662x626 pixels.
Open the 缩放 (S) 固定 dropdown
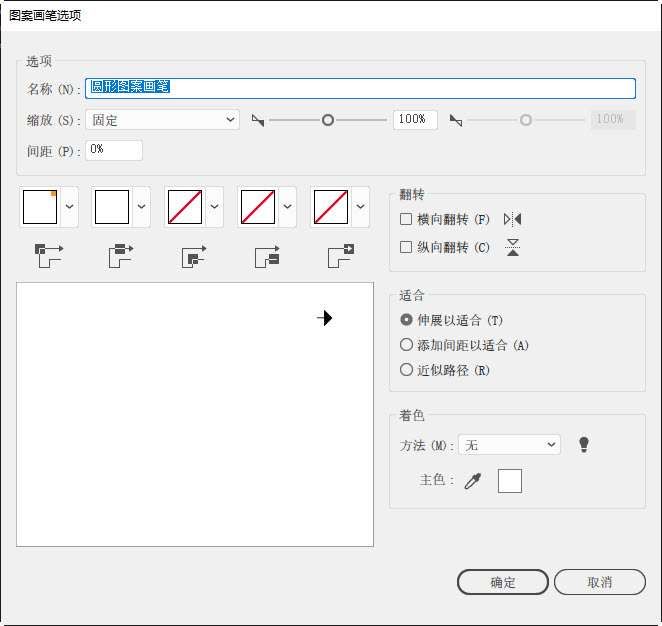163,120
